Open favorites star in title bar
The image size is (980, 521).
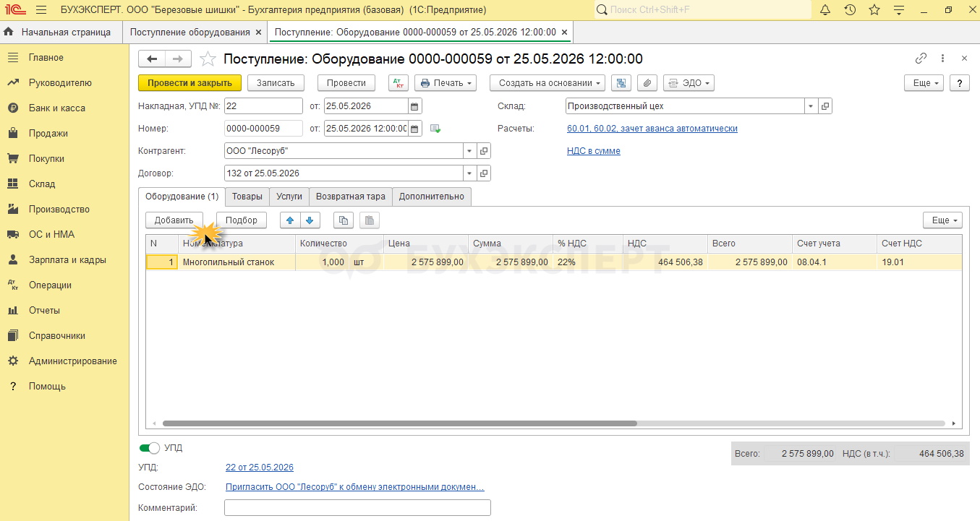pyautogui.click(x=874, y=10)
